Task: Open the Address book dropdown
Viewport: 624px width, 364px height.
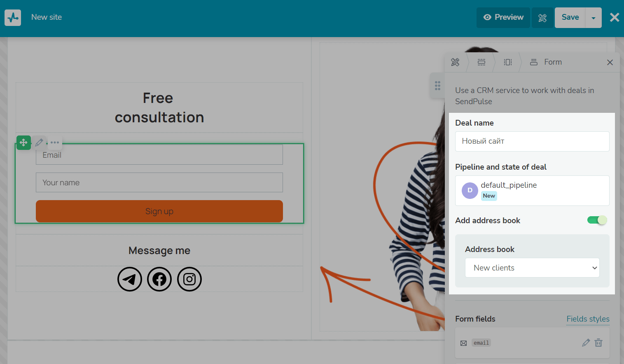Action: [x=532, y=268]
